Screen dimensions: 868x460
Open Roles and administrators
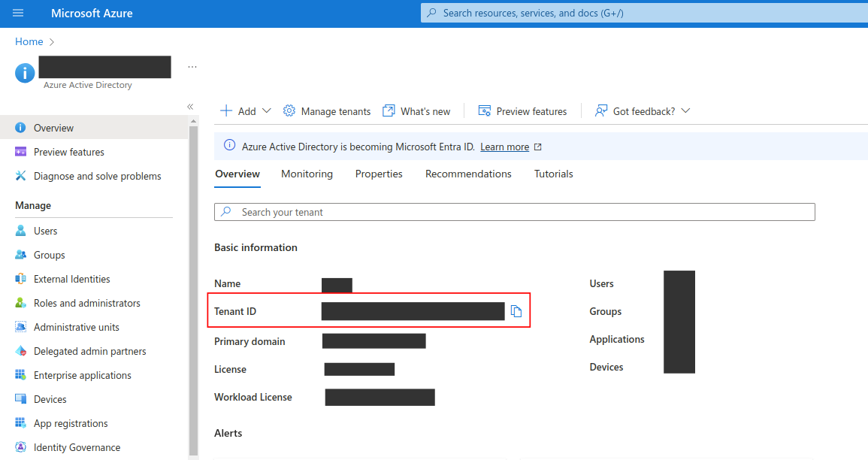click(86, 303)
